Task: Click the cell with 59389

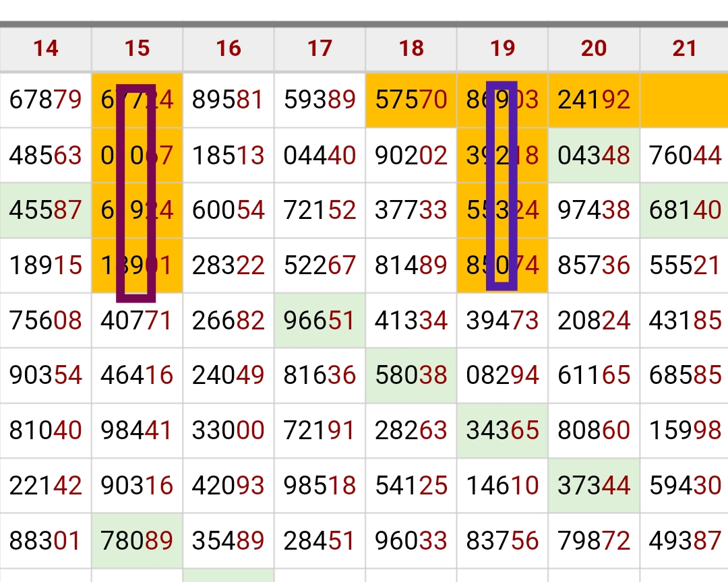Action: pos(320,100)
